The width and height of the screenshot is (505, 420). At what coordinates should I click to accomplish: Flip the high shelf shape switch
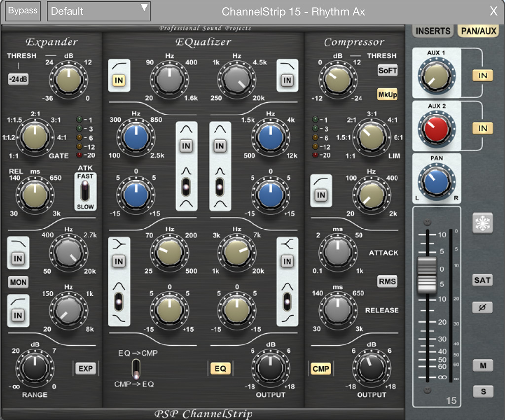(288, 302)
